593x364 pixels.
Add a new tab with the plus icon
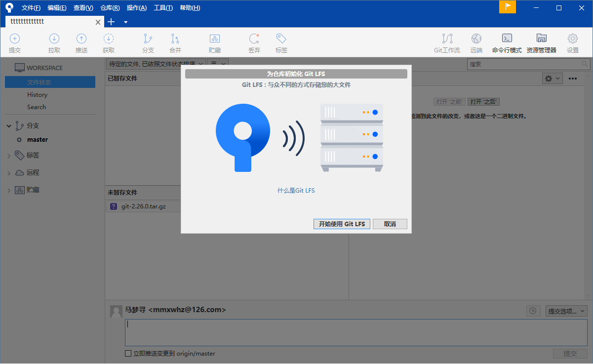coord(111,22)
